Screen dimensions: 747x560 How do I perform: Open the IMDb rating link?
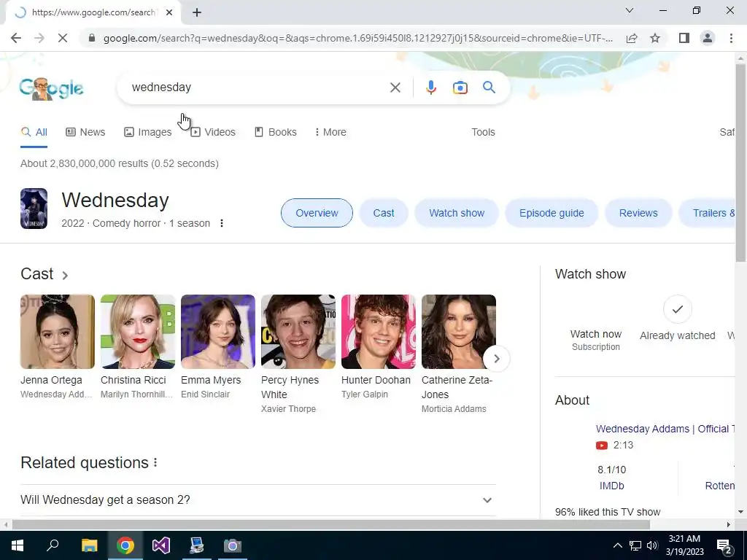click(612, 486)
